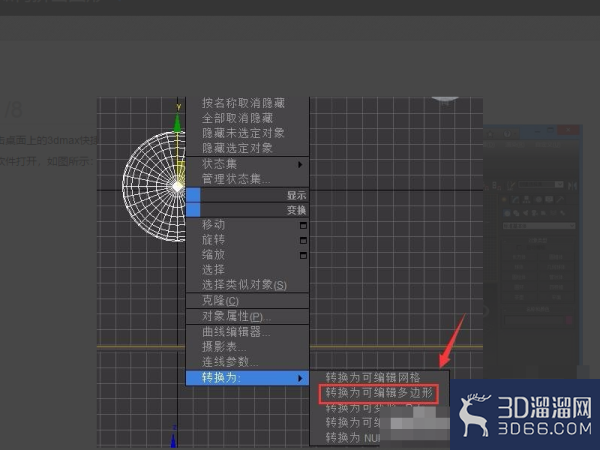
Task: Open Rotate transform settings box
Action: pos(303,240)
